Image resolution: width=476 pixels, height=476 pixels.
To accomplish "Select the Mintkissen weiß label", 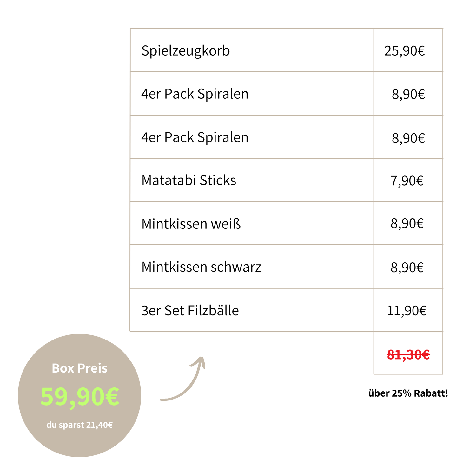I will [191, 224].
